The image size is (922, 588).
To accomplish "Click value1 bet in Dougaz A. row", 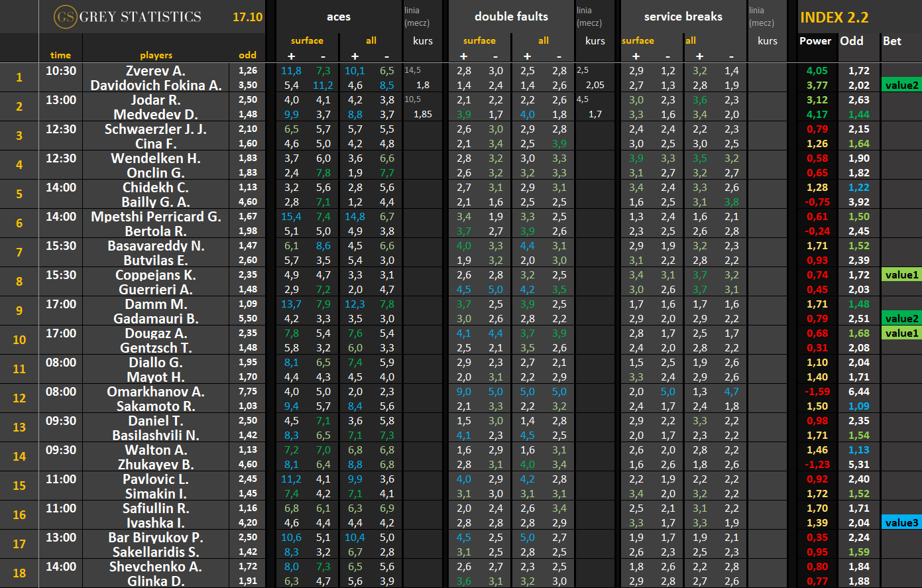I will 901,333.
